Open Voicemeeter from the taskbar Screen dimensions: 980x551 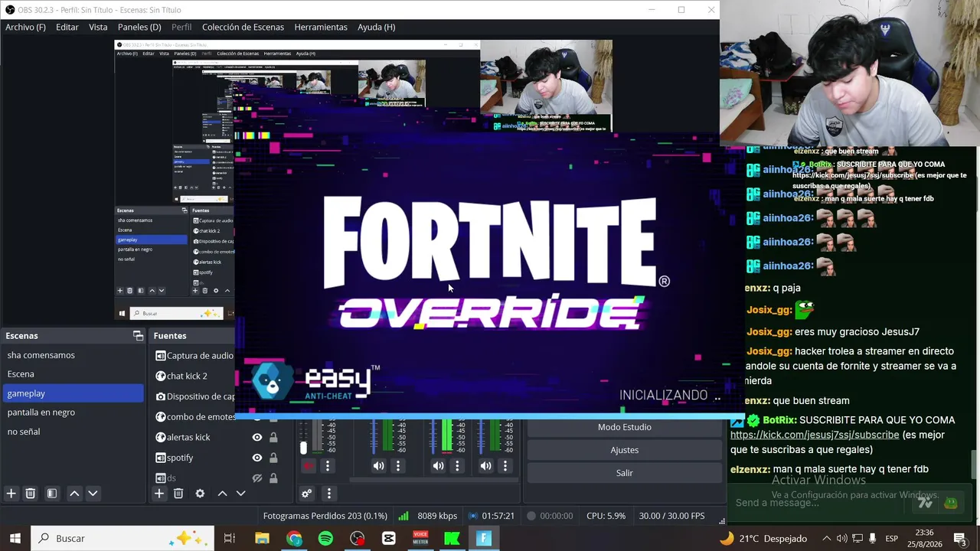coord(420,538)
